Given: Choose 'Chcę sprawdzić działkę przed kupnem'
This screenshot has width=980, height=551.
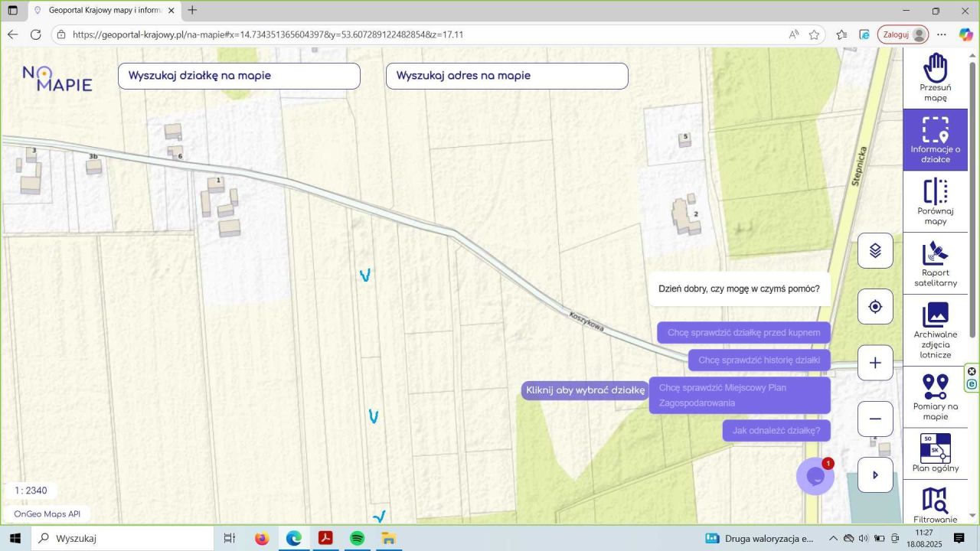Looking at the screenshot, I should pos(743,333).
